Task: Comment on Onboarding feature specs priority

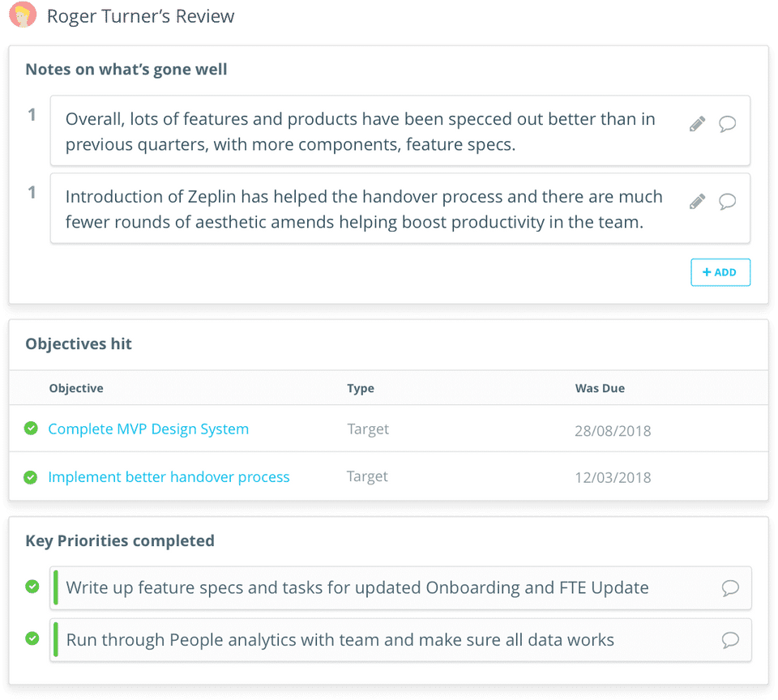Action: 730,588
